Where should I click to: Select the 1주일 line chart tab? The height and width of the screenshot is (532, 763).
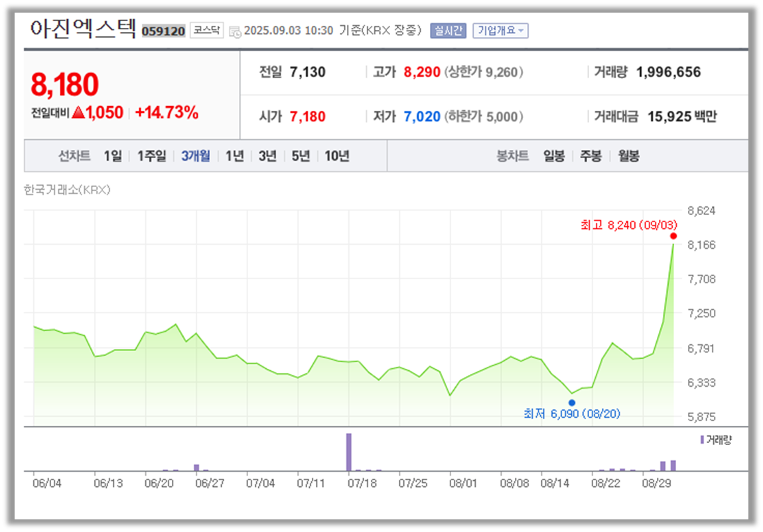[x=151, y=156]
